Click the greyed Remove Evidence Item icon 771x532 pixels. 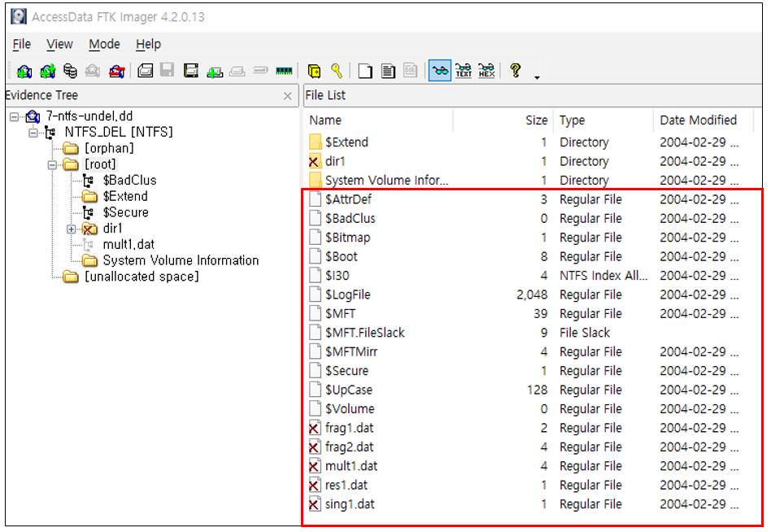pyautogui.click(x=93, y=72)
